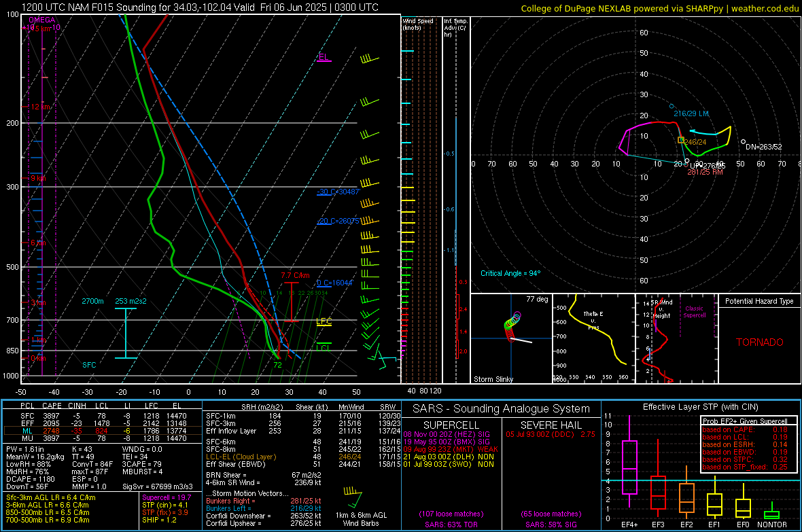Select the Potential Hazard Type heading
802x532 pixels.
tap(759, 301)
